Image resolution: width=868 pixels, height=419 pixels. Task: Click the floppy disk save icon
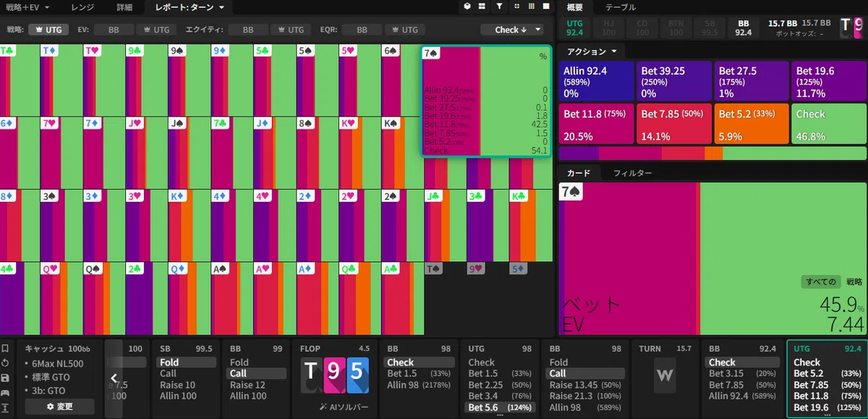tap(6, 378)
